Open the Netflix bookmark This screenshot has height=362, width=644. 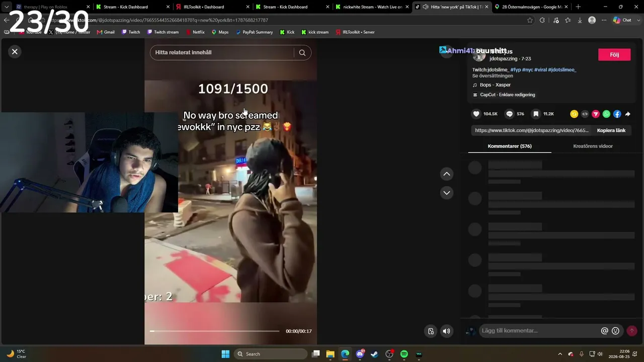tap(195, 32)
